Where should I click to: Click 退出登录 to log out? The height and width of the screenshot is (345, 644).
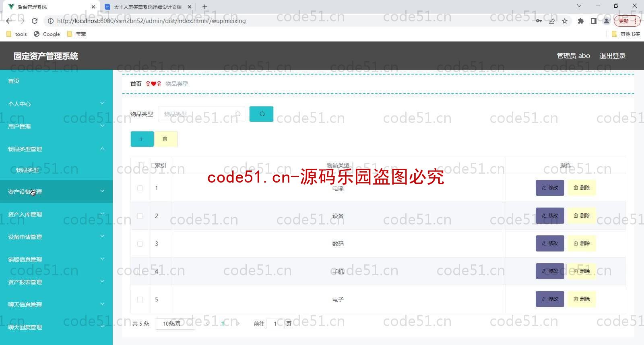pos(612,56)
